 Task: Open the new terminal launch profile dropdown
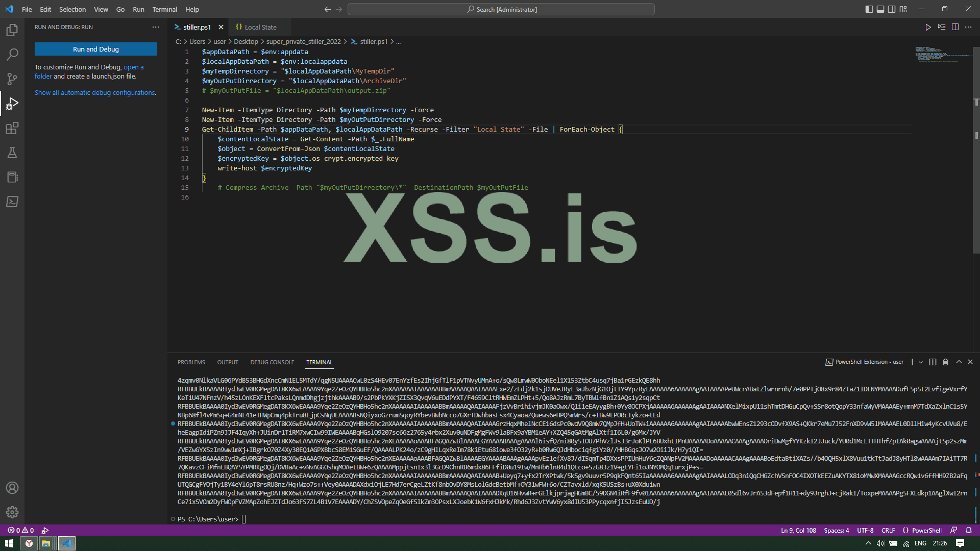coord(921,362)
